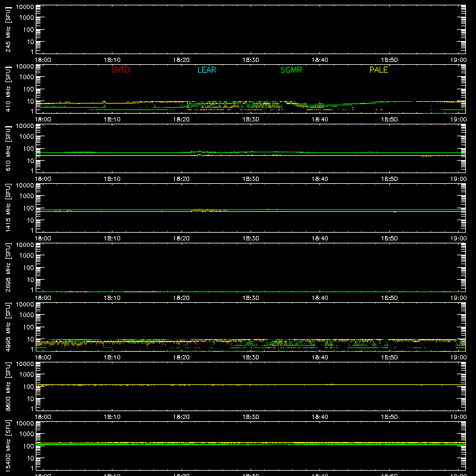
Task: Click the 10 tick label on the 4995 MHz plot
Action: point(30,339)
